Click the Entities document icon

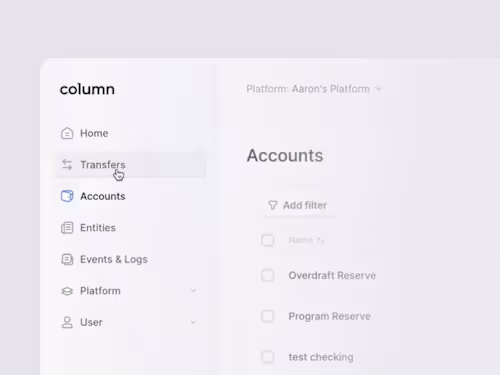click(x=67, y=228)
